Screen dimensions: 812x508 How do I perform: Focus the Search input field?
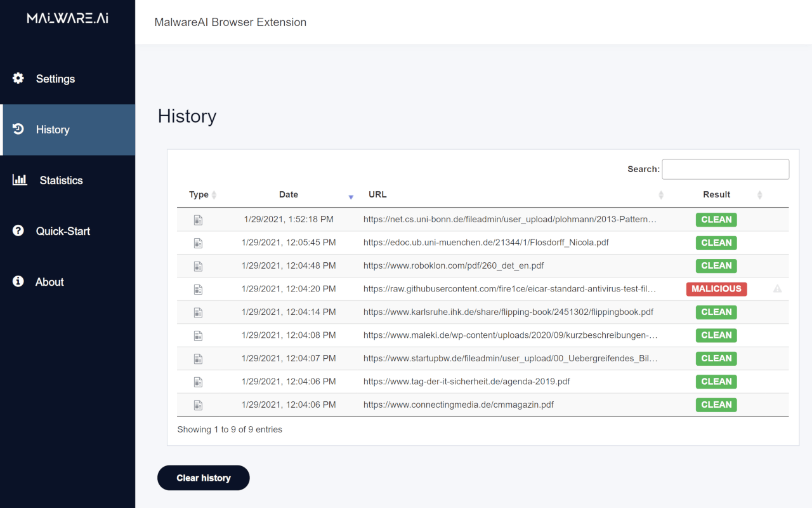coord(726,169)
